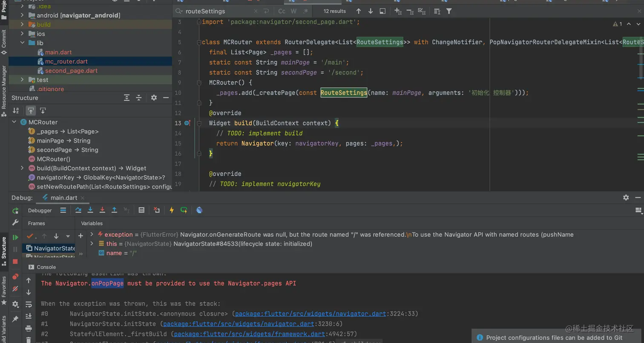644x343 pixels.
Task: Open search filter funnel options
Action: click(x=449, y=11)
